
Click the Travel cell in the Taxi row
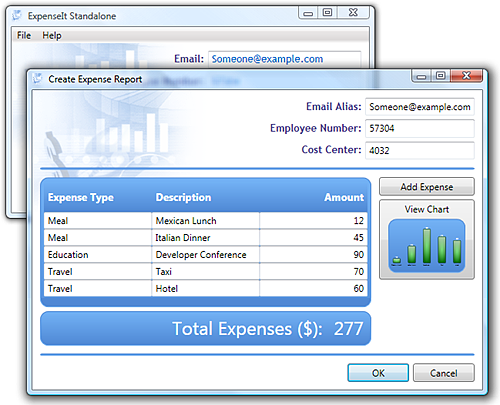coord(98,272)
